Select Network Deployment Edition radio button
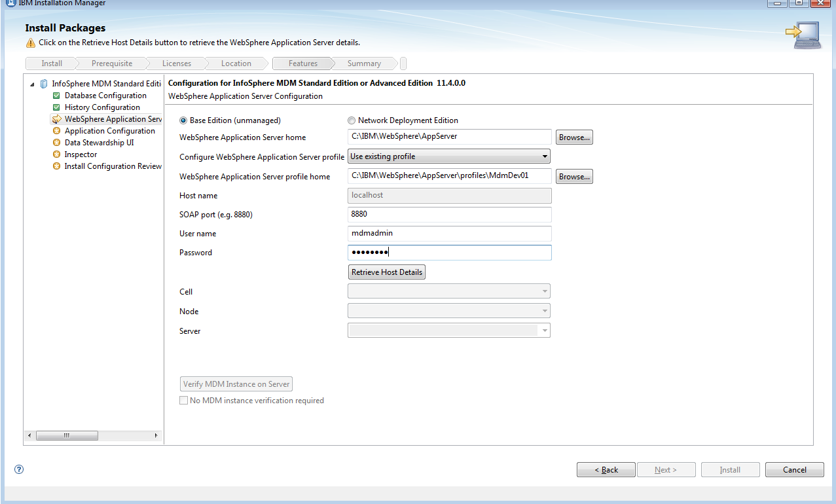The width and height of the screenshot is (836, 504). click(x=352, y=120)
